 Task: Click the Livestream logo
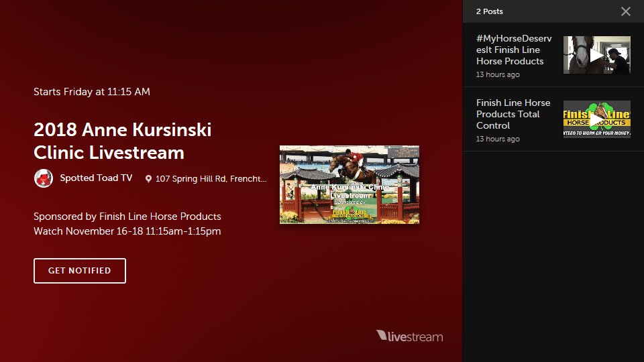(409, 336)
